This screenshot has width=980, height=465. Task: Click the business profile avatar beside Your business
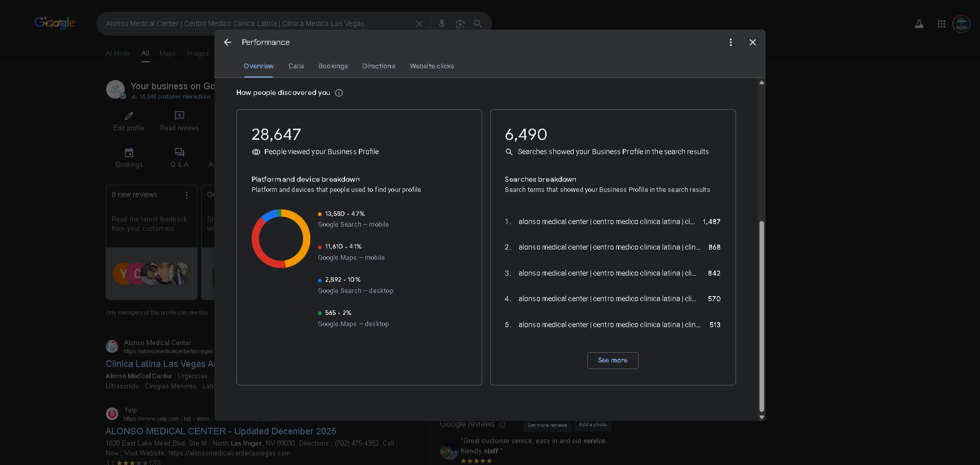[x=115, y=89]
